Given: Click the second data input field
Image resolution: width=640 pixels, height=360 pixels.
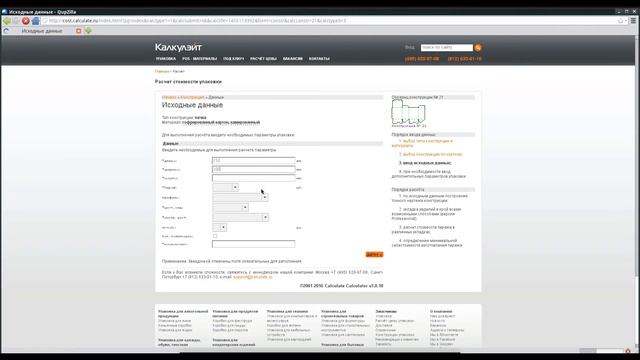Looking at the screenshot, I should pos(253,169).
